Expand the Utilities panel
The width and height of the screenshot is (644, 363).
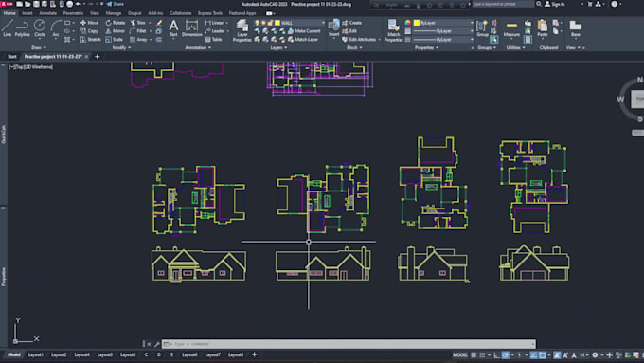pyautogui.click(x=515, y=47)
